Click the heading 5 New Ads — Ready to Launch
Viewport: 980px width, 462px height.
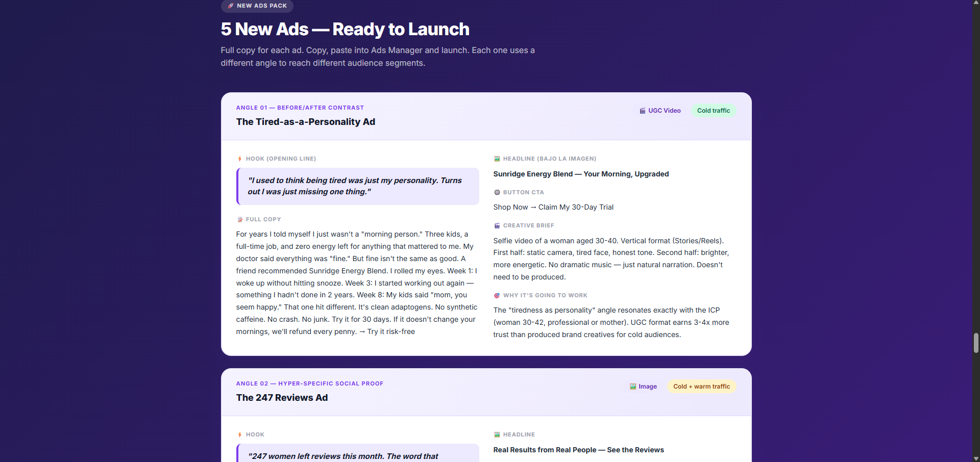345,29
